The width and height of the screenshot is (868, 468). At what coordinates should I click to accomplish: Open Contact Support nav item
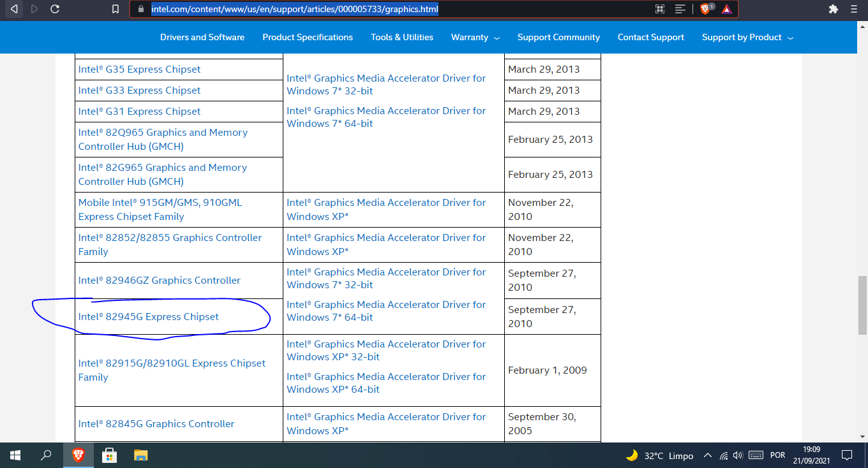pos(651,38)
